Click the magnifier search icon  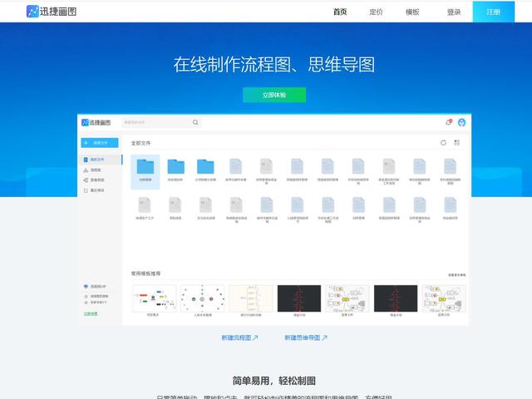195,122
